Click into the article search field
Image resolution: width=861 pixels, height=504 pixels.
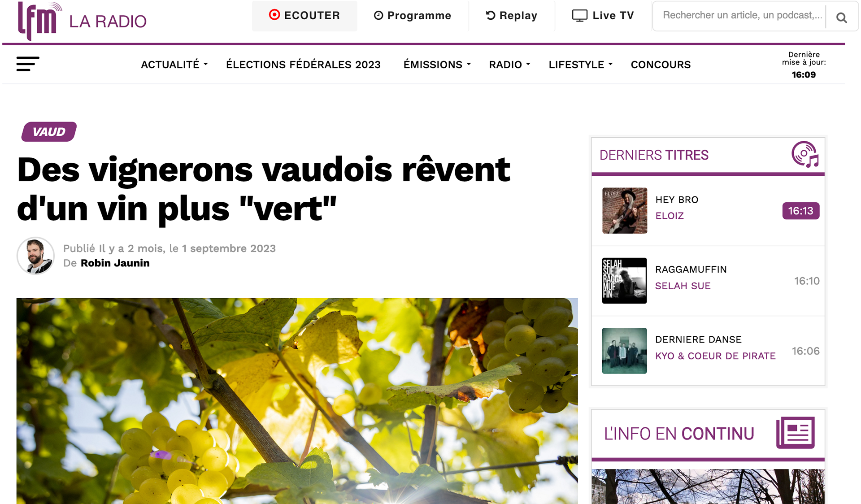click(x=742, y=16)
